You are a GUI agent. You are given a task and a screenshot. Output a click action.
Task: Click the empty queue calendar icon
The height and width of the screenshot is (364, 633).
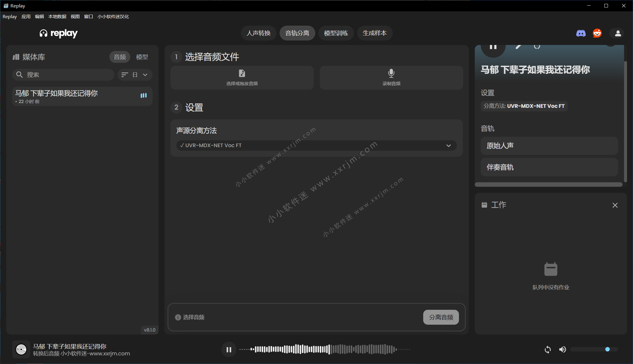click(551, 269)
